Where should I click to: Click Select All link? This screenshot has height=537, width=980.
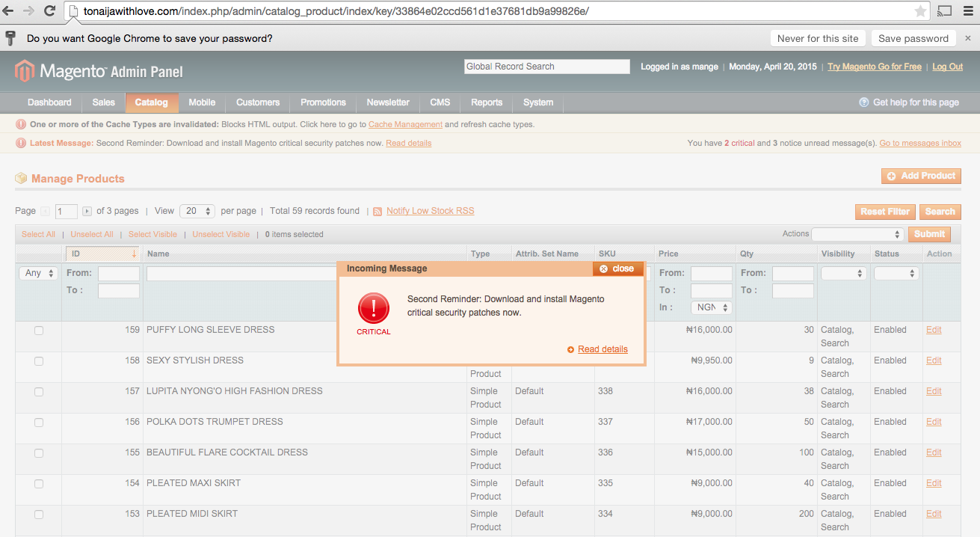(38, 234)
